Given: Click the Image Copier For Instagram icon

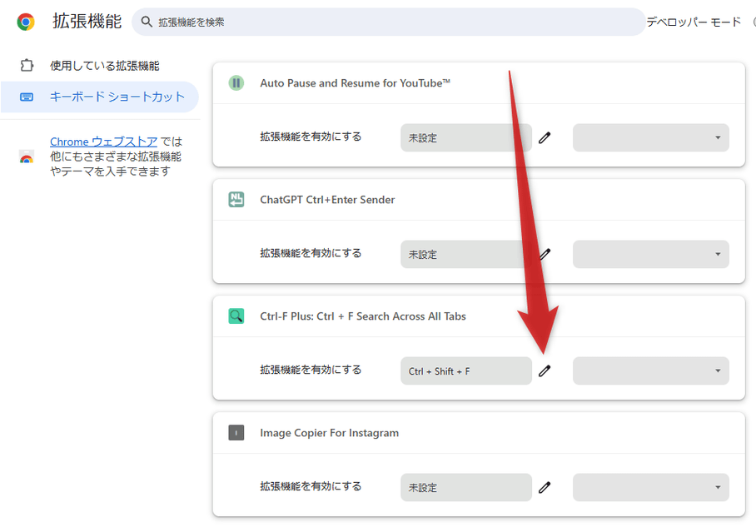Looking at the screenshot, I should click(x=236, y=433).
